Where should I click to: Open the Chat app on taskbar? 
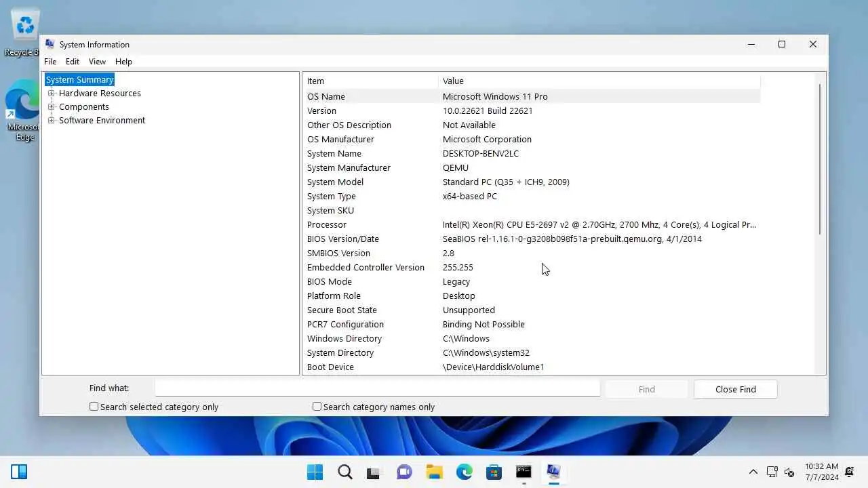tap(404, 472)
